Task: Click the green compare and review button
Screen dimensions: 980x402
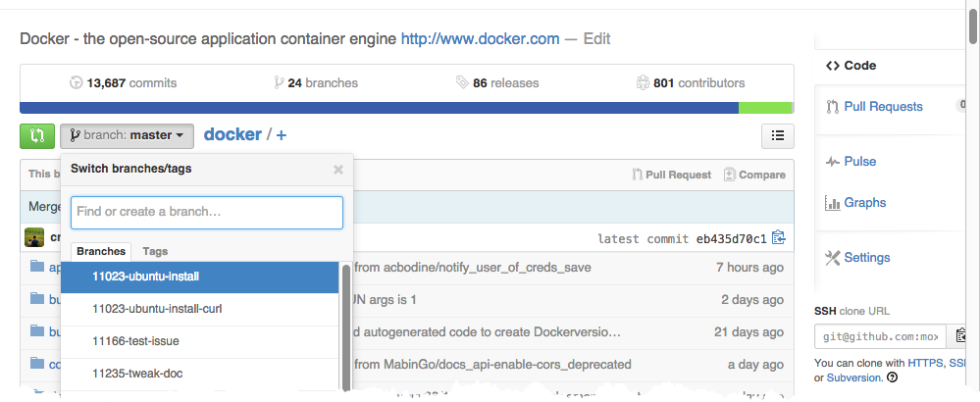Action: point(37,136)
